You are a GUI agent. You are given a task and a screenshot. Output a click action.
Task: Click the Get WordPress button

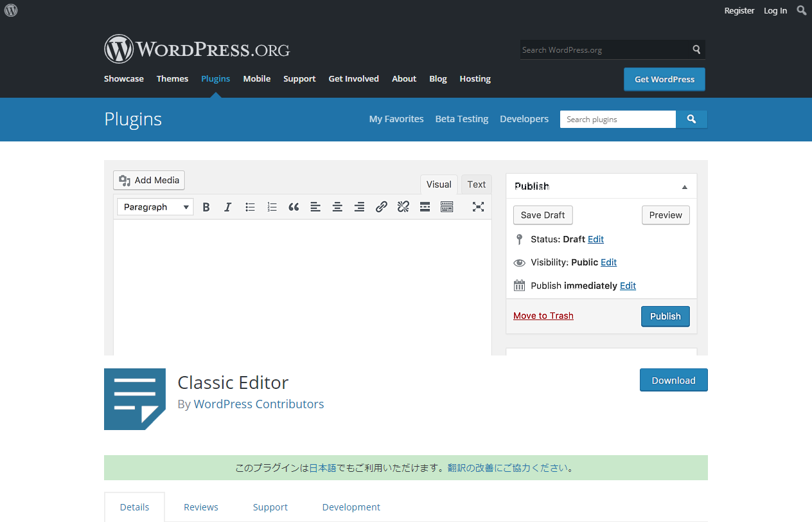tap(664, 79)
